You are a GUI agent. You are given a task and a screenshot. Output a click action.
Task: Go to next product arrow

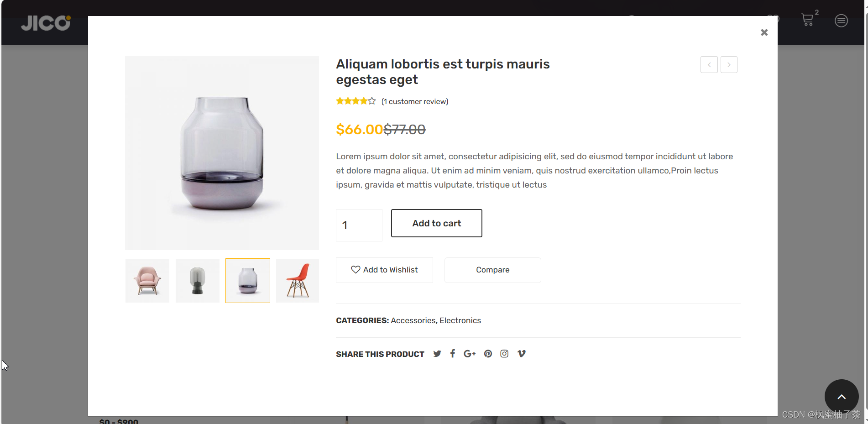(x=729, y=65)
